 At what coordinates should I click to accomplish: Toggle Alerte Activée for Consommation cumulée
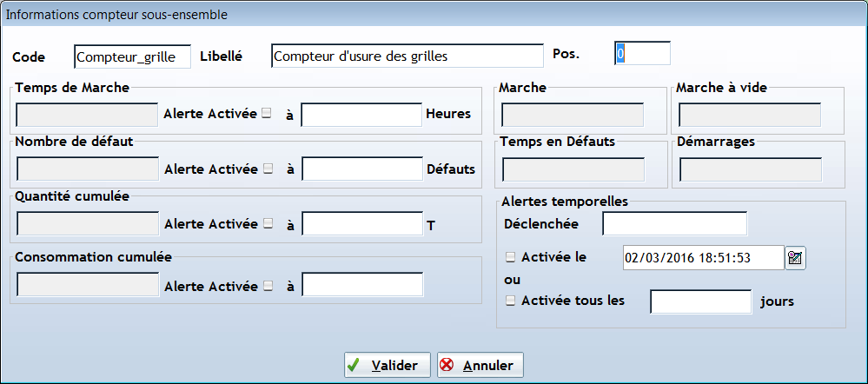coord(268,286)
